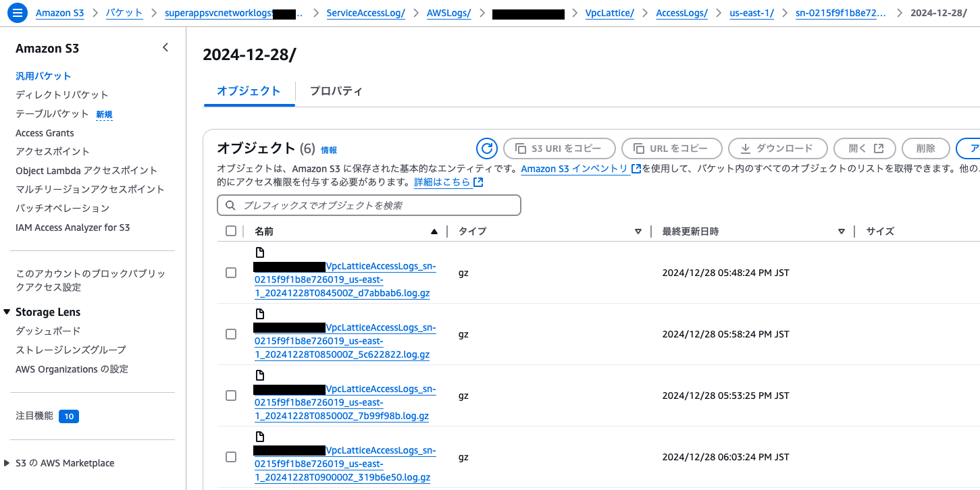Open IAM Access Analyzer for S3
Viewport: 980px width, 490px height.
click(x=72, y=227)
